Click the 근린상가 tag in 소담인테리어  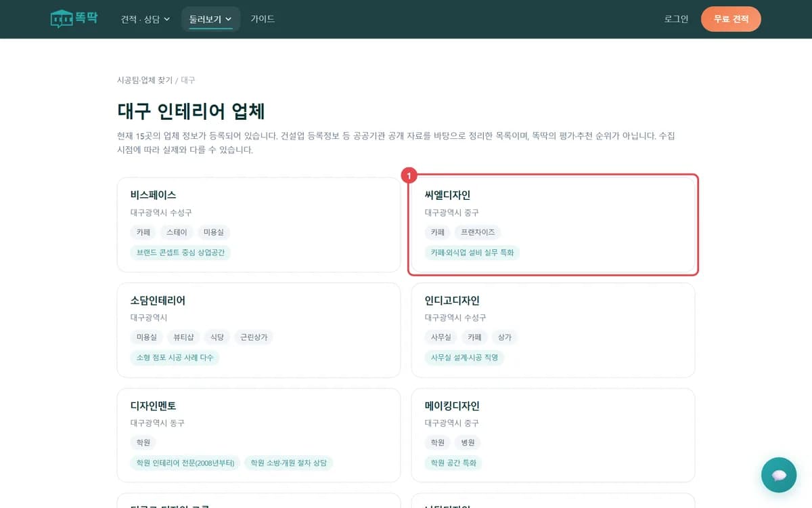[254, 337]
